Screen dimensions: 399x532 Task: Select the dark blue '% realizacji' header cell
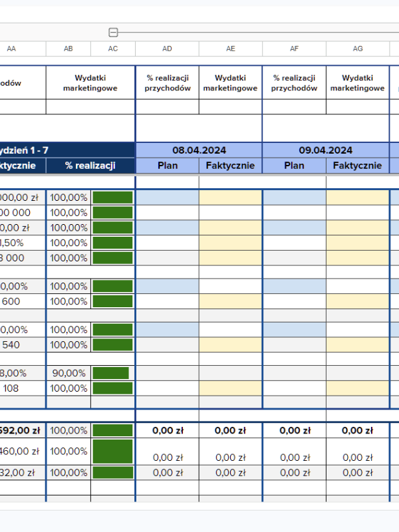[90, 166]
